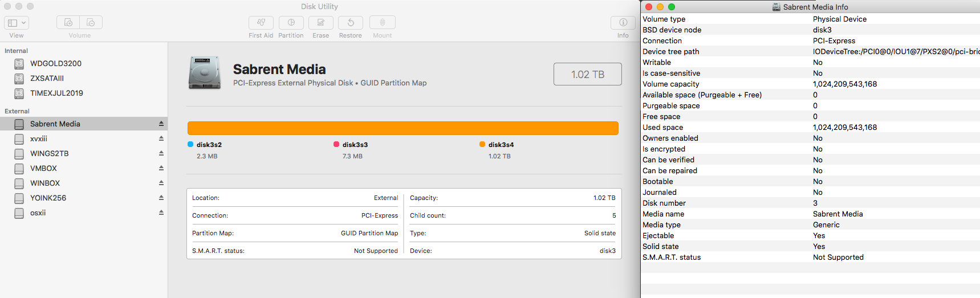Close the Sabrent Media Info window
The width and height of the screenshot is (980, 298).
click(649, 7)
